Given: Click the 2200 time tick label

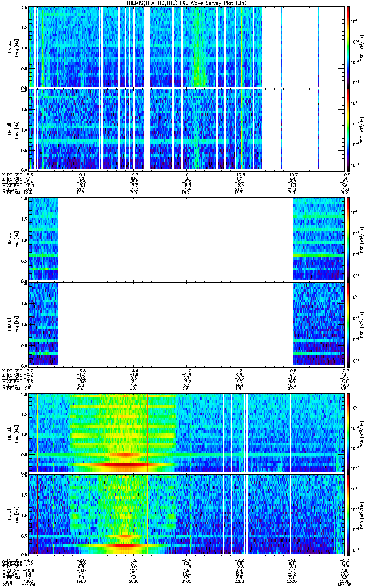Looking at the screenshot, I should click(239, 582).
